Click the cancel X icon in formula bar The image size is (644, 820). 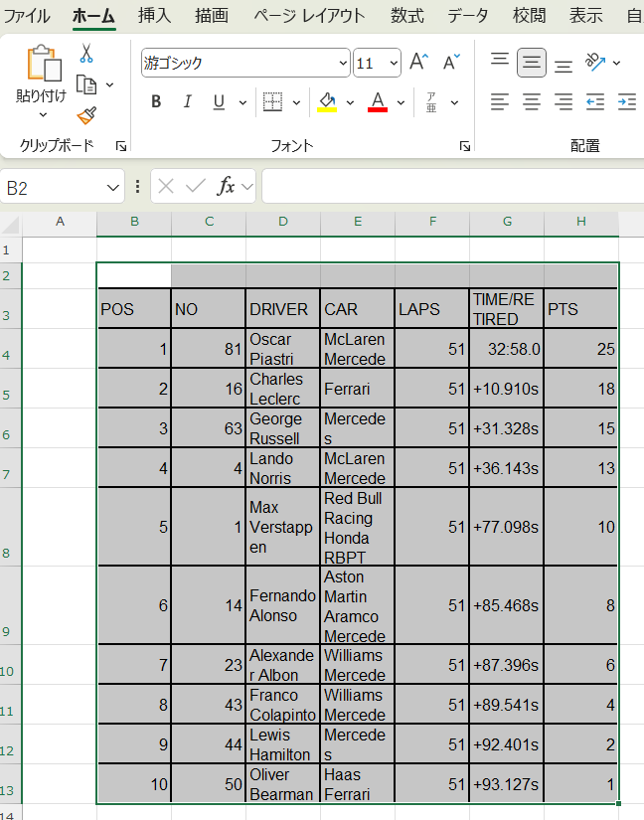point(166,186)
